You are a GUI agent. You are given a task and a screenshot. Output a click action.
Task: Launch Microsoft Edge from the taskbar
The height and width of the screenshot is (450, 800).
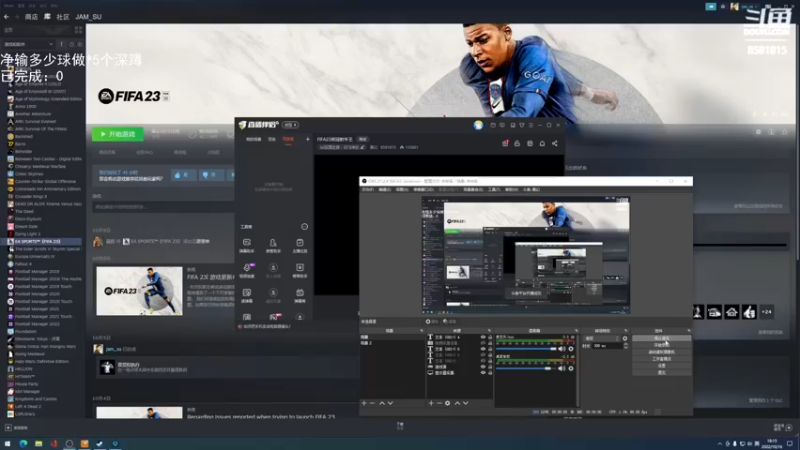click(23, 444)
